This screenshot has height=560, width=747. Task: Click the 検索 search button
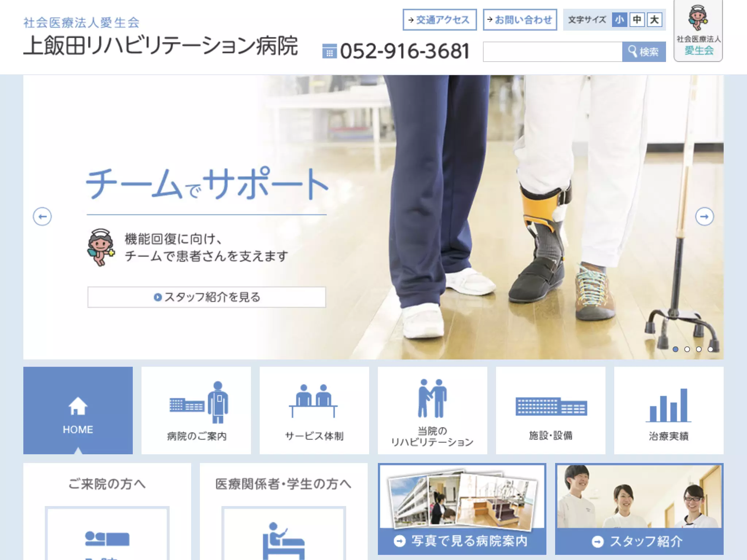tap(644, 52)
